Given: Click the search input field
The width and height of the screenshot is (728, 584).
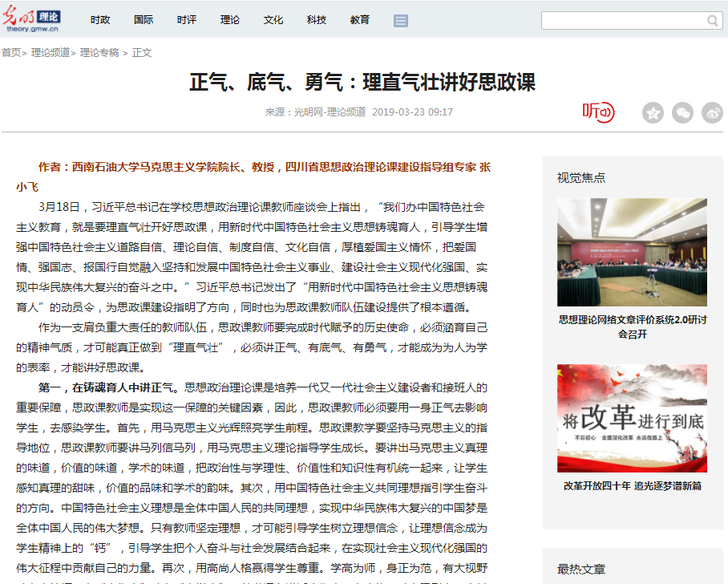Looking at the screenshot, I should point(623,21).
